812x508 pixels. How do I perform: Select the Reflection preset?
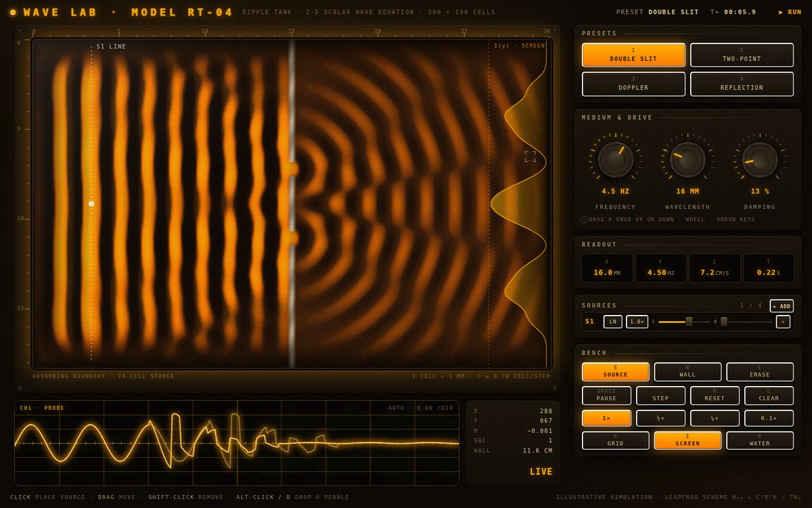click(742, 84)
